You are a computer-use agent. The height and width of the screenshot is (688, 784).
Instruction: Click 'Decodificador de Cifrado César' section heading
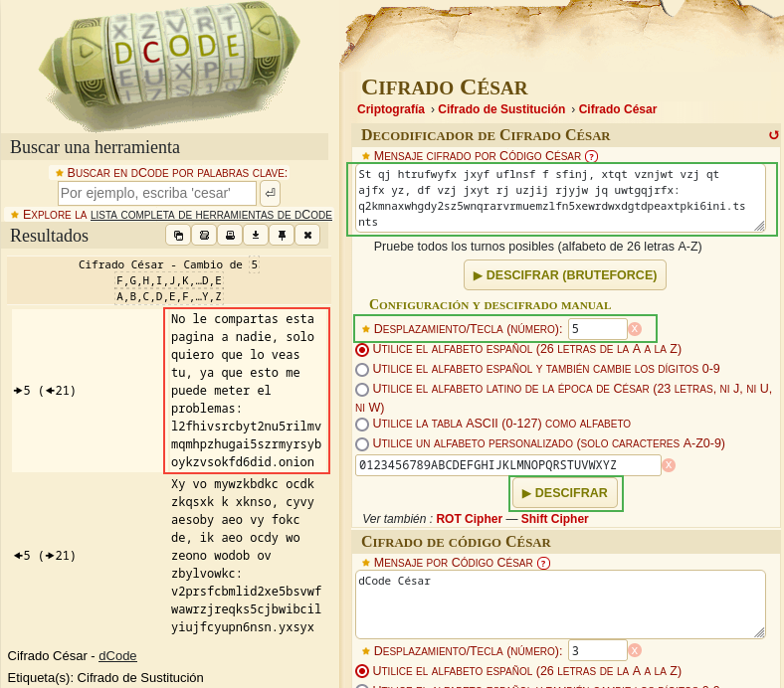486,135
